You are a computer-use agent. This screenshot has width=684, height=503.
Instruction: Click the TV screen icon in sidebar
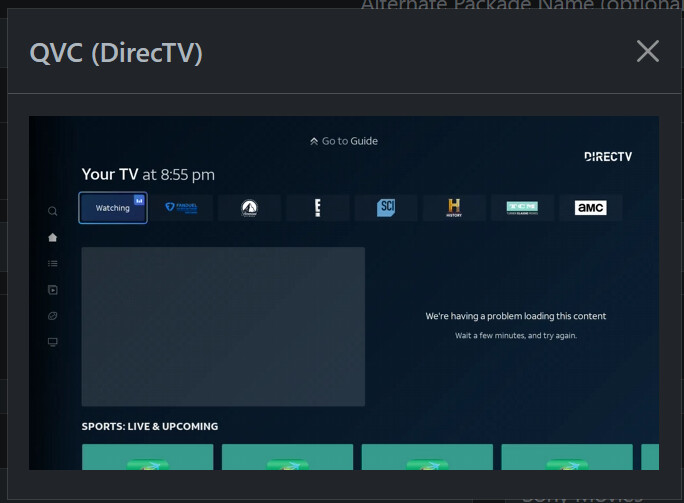click(x=53, y=342)
